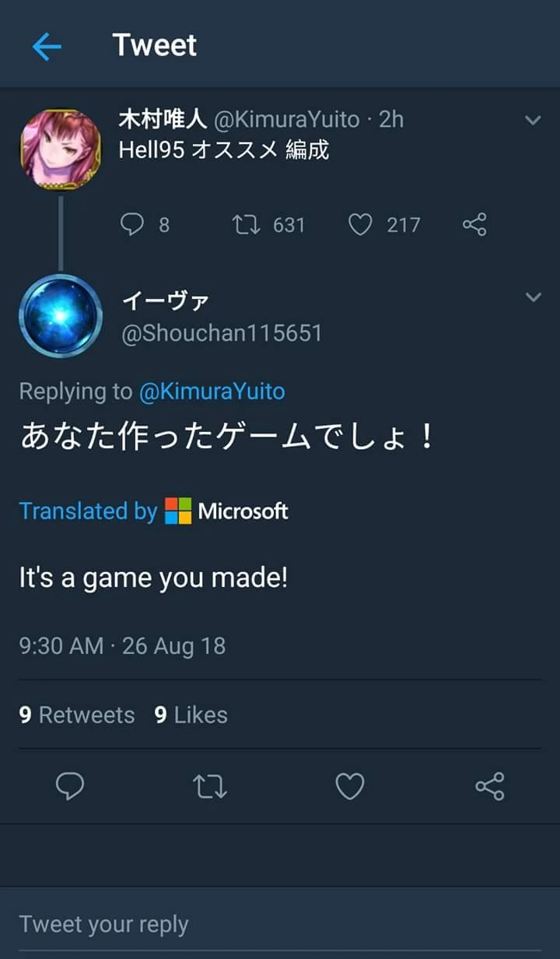Expand the options chevron on KimuraYuito's tweet

[533, 120]
